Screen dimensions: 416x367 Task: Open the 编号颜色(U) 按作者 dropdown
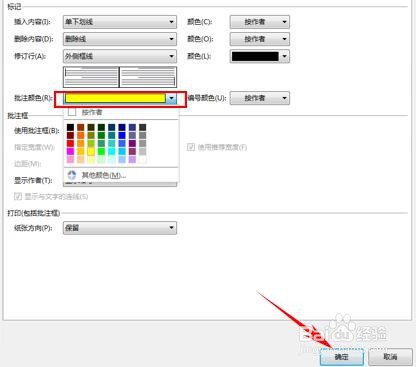pos(260,98)
